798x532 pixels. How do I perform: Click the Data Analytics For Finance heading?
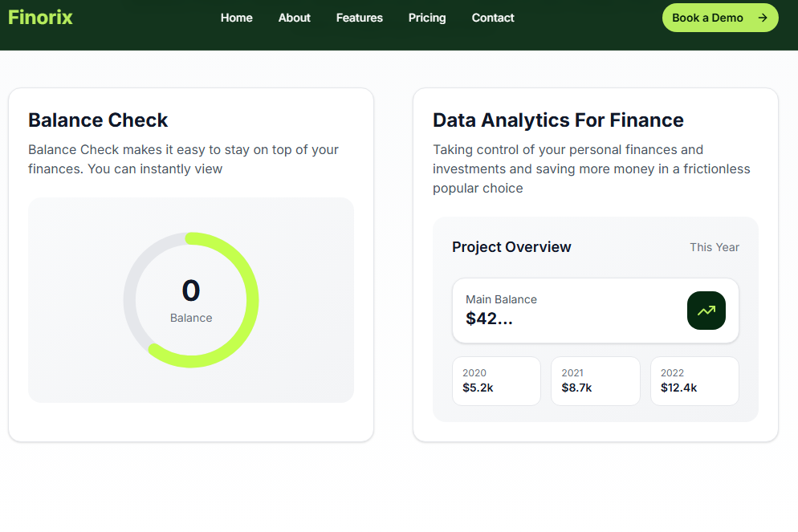558,120
